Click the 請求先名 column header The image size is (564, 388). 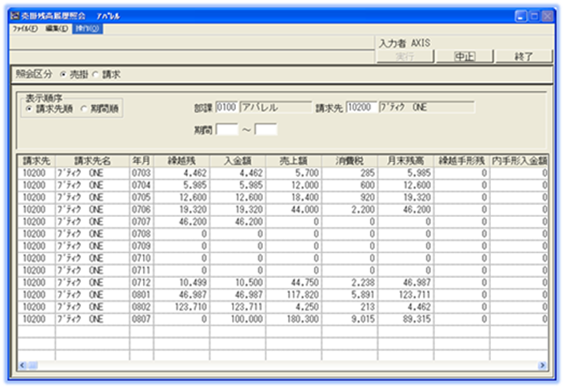pyautogui.click(x=92, y=161)
